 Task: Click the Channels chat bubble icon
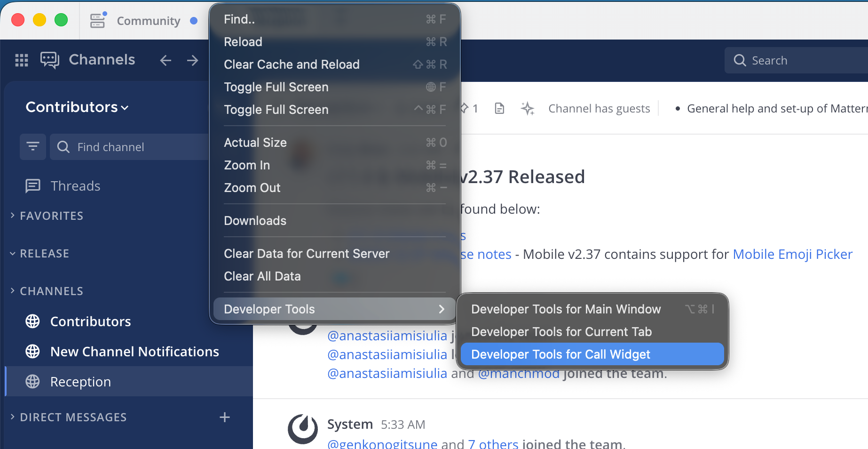click(x=49, y=60)
